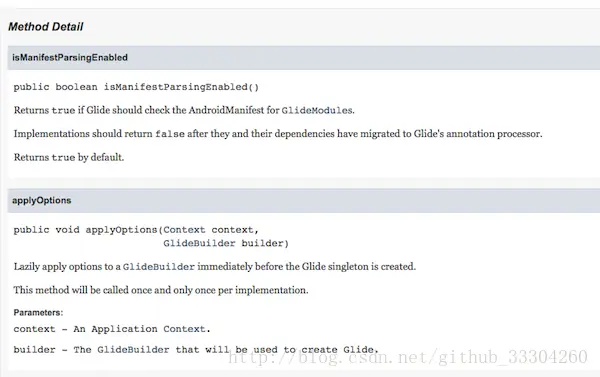The width and height of the screenshot is (600, 377).
Task: Click the 'false' code keyword
Action: (170, 134)
